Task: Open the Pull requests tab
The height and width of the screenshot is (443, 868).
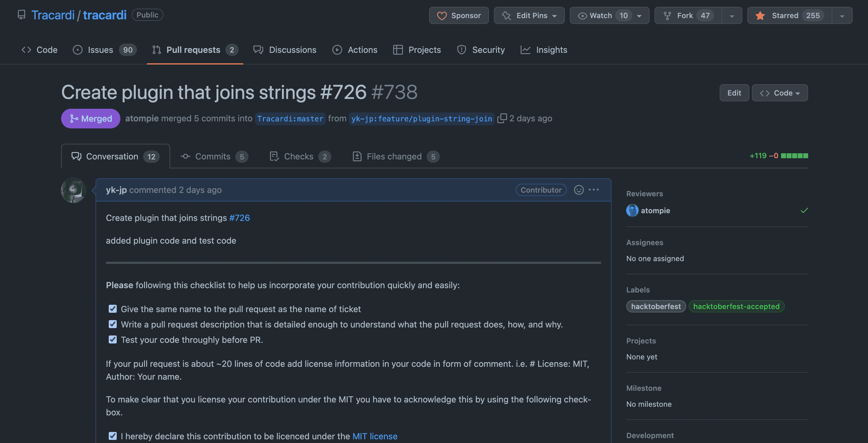Action: pos(195,50)
